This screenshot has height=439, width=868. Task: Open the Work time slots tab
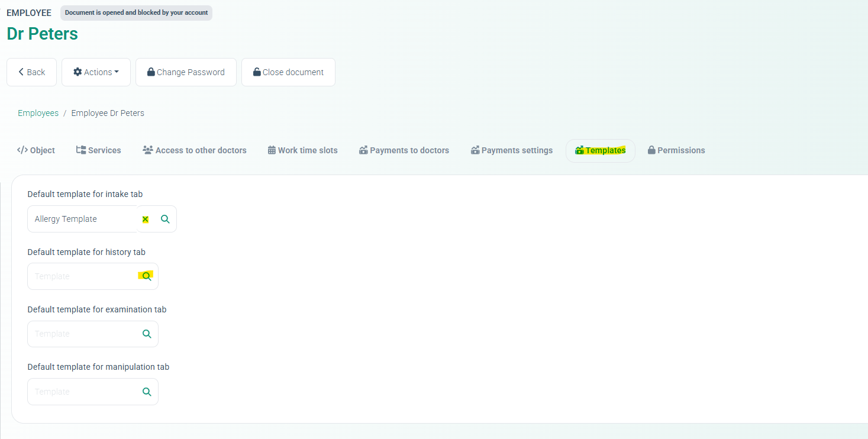(x=302, y=150)
